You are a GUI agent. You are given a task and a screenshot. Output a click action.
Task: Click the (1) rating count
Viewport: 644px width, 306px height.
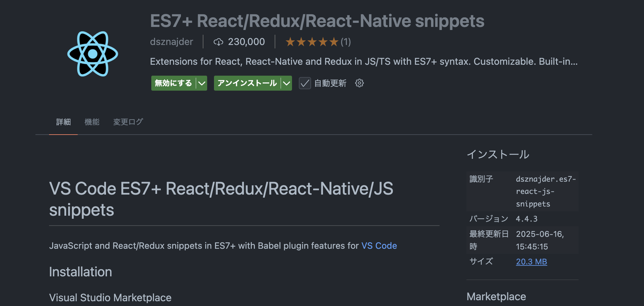346,42
